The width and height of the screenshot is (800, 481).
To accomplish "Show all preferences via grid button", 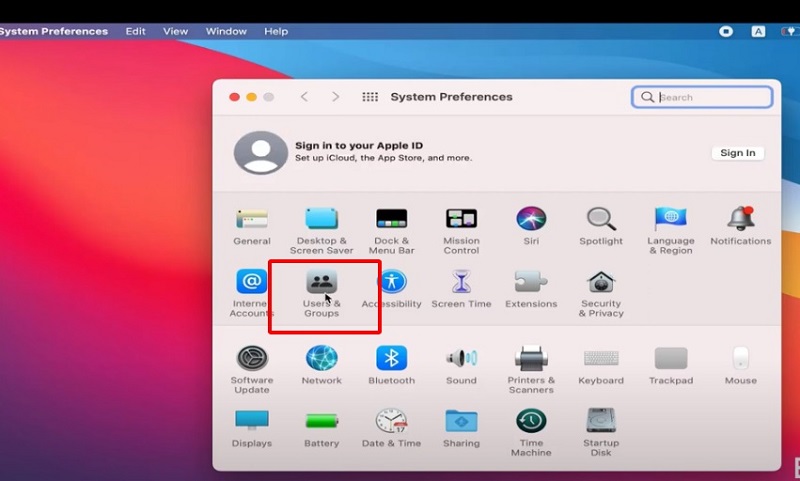I will [x=370, y=96].
